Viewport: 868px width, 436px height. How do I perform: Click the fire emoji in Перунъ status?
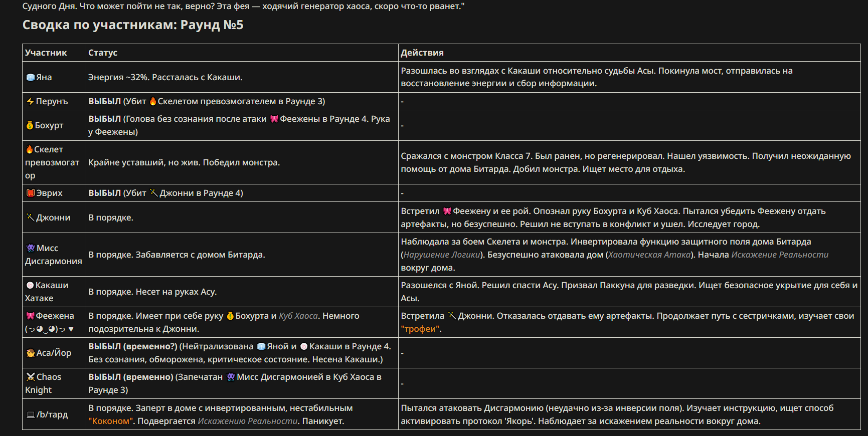(153, 101)
